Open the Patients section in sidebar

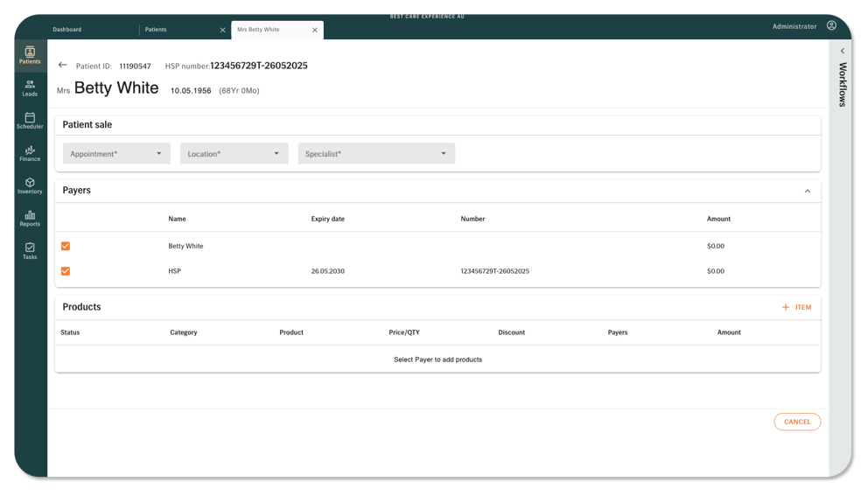pyautogui.click(x=30, y=55)
